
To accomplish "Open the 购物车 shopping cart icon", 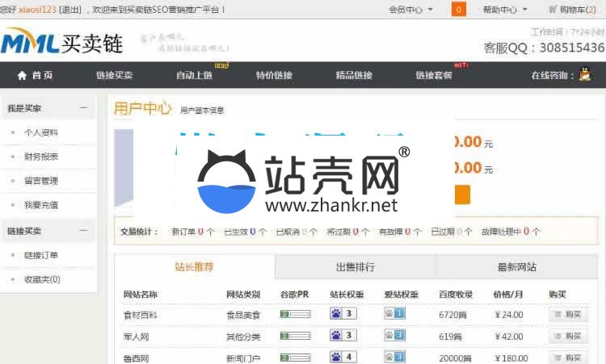I will tap(552, 10).
